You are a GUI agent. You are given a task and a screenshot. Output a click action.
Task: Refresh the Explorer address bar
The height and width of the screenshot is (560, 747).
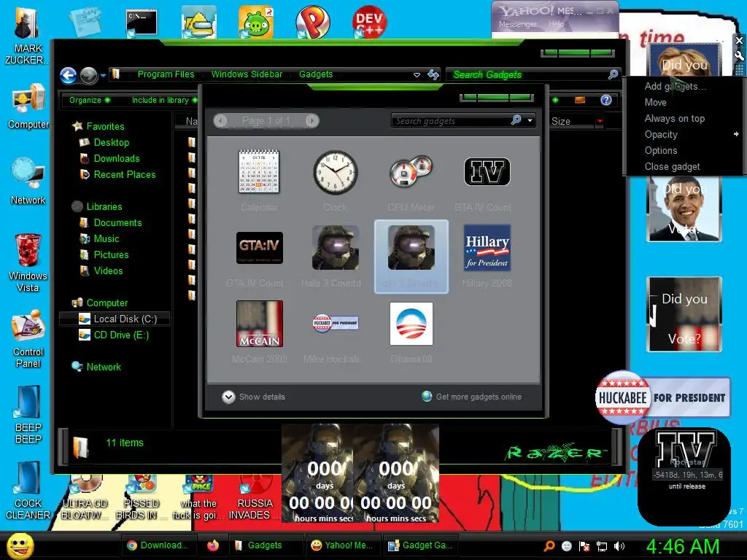point(433,75)
